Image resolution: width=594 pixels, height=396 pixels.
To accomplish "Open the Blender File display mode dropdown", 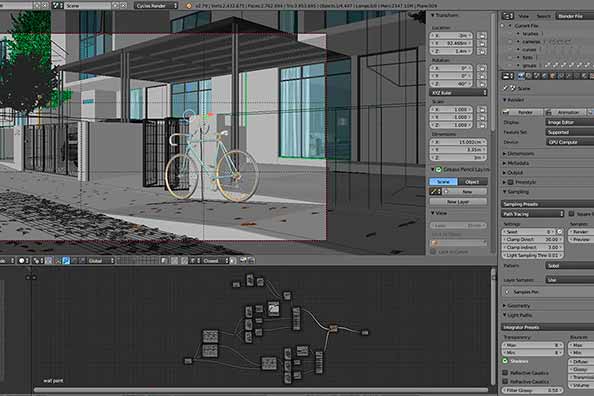I will tap(574, 16).
